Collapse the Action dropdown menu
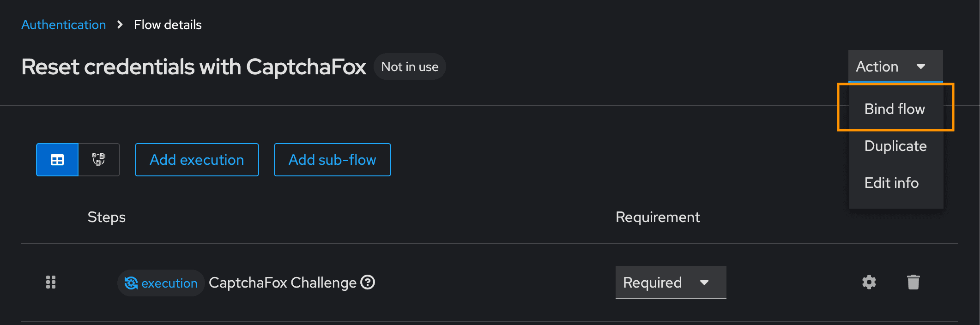The width and height of the screenshot is (980, 325). pyautogui.click(x=895, y=66)
